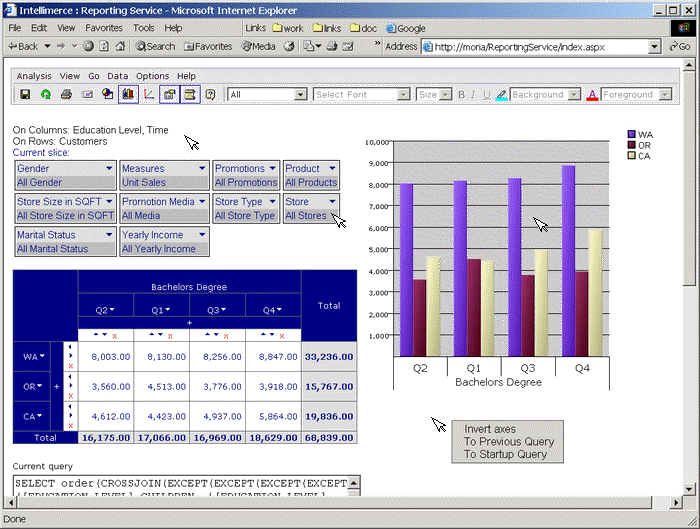Click the page vertical scrollbar down arrow
The height and width of the screenshot is (529, 700).
[x=689, y=489]
